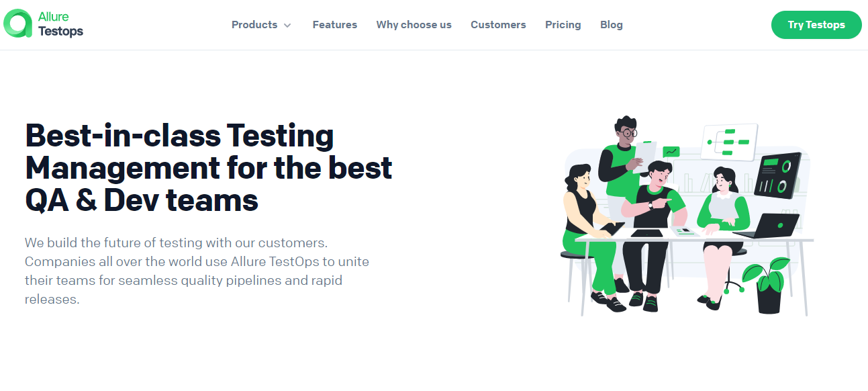Image resolution: width=868 pixels, height=391 pixels.
Task: Click the dark dashboard chart screen
Action: click(x=777, y=175)
